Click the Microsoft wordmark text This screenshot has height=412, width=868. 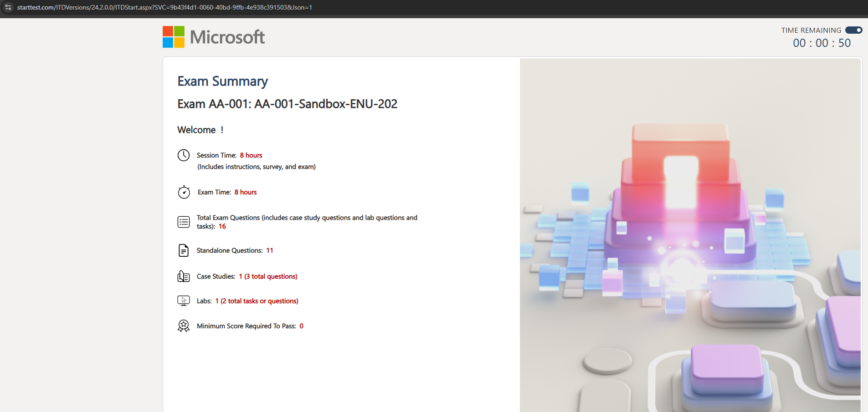click(x=227, y=37)
